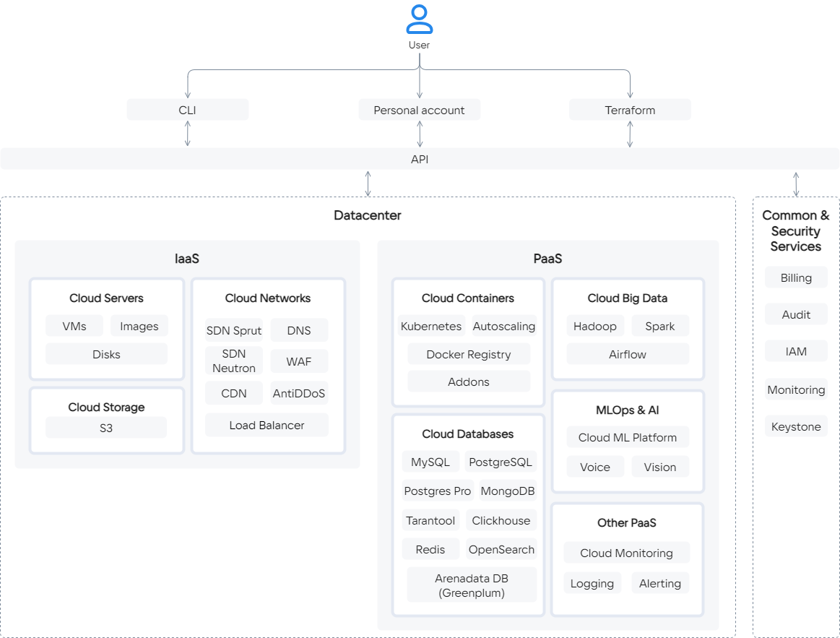
Task: Click the Common & Security Services heading
Action: tap(796, 230)
